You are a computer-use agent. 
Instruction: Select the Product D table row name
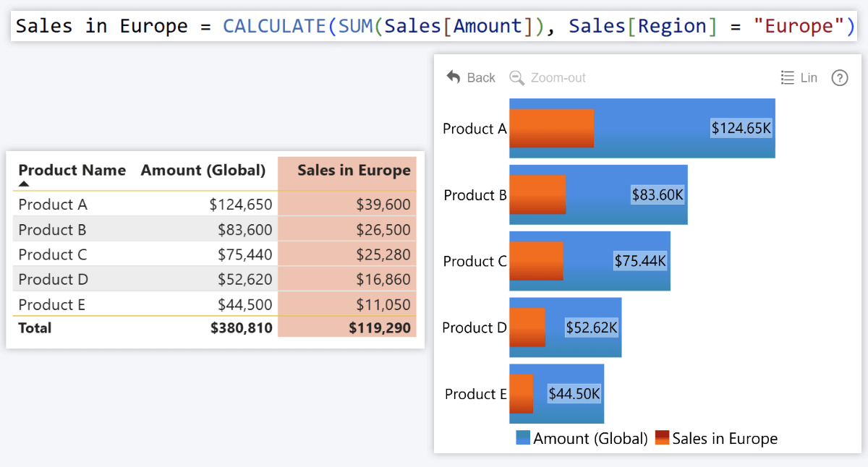coord(54,279)
